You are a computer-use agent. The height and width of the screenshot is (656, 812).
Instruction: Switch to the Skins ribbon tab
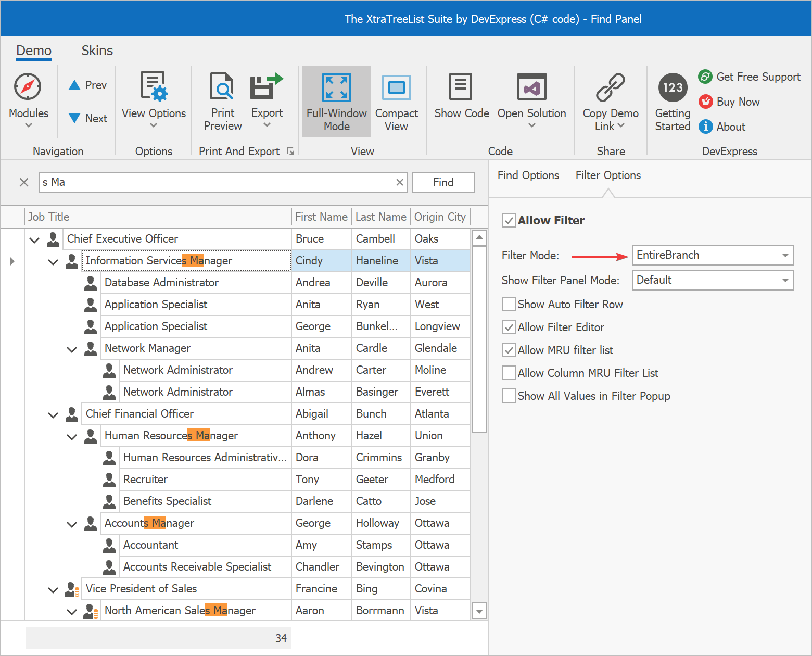97,51
